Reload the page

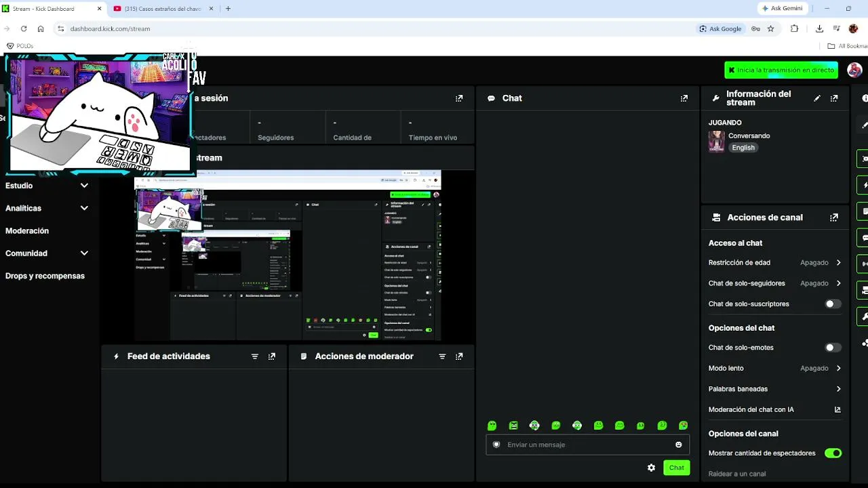24,28
